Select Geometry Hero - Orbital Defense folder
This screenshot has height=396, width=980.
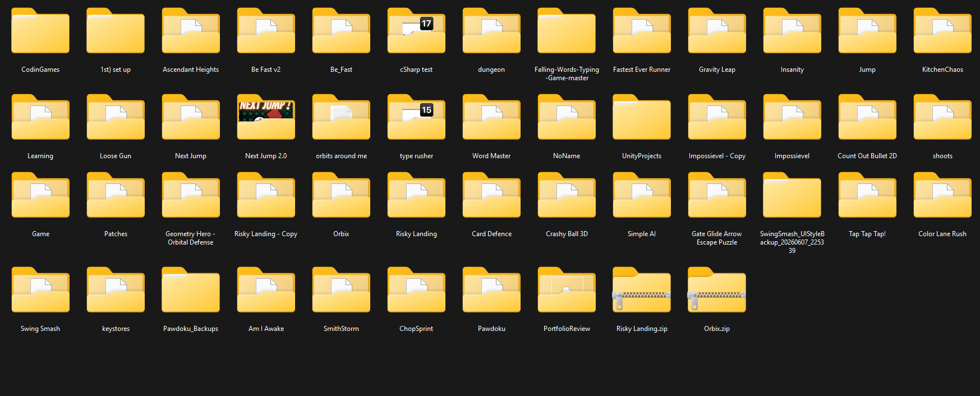pyautogui.click(x=191, y=195)
